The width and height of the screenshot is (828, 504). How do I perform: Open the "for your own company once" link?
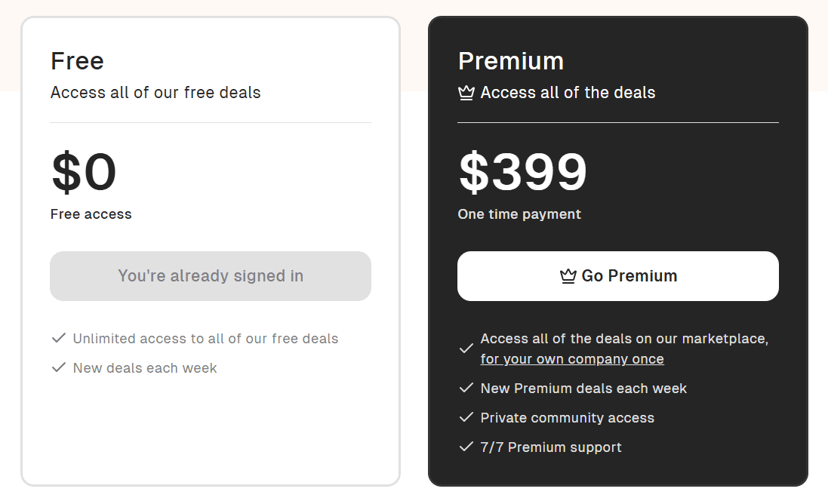[x=572, y=359]
